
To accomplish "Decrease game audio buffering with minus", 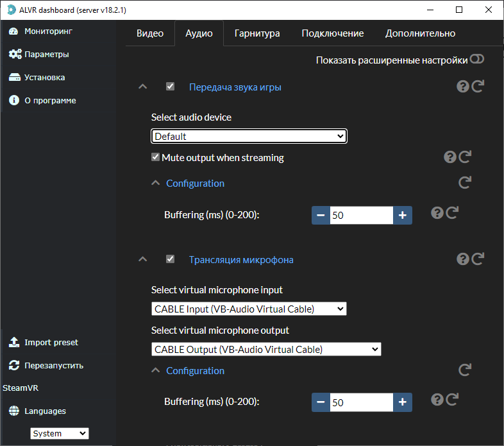I will (321, 215).
